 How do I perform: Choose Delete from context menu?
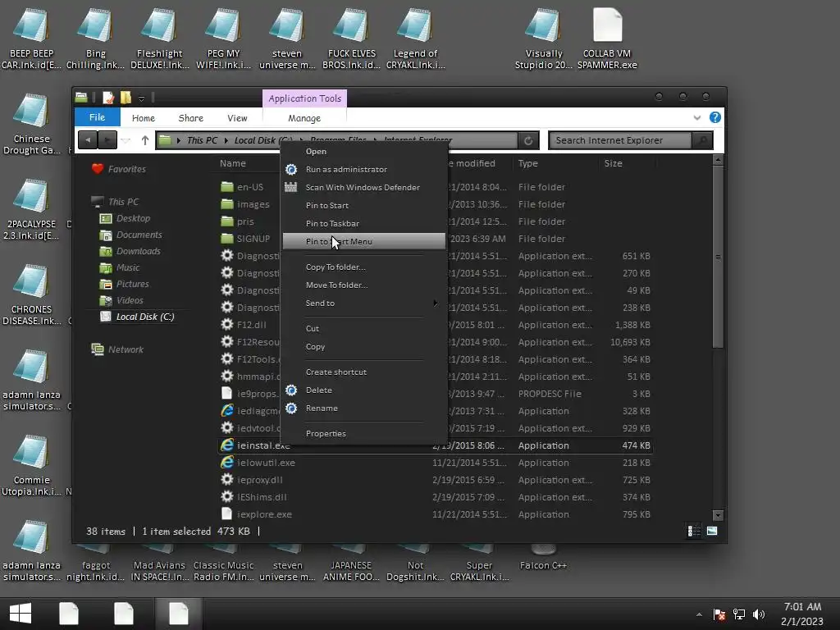[x=319, y=390]
